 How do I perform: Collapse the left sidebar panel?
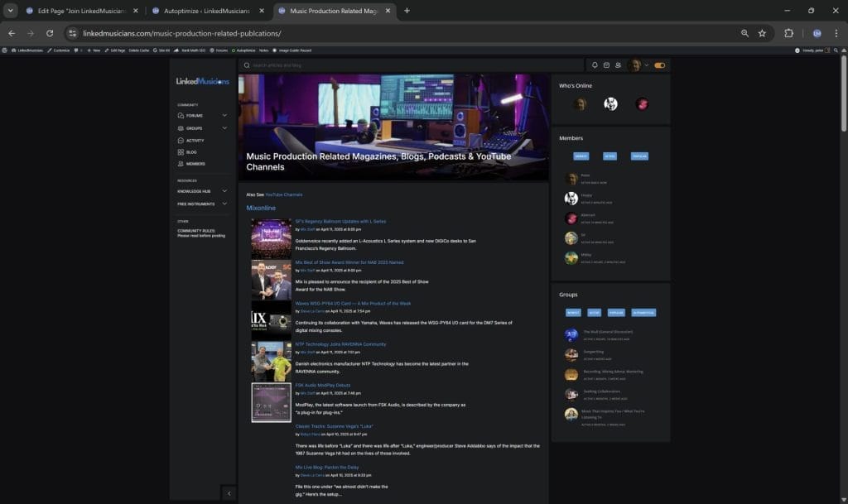point(229,493)
